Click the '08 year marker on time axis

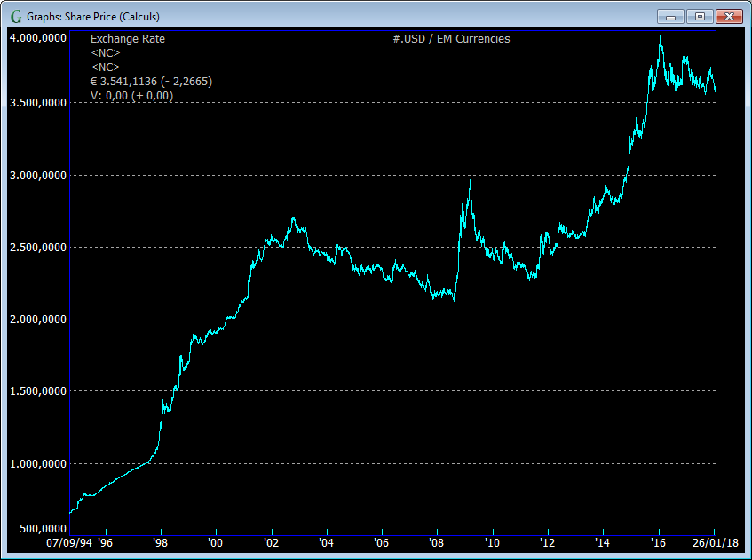(x=436, y=544)
